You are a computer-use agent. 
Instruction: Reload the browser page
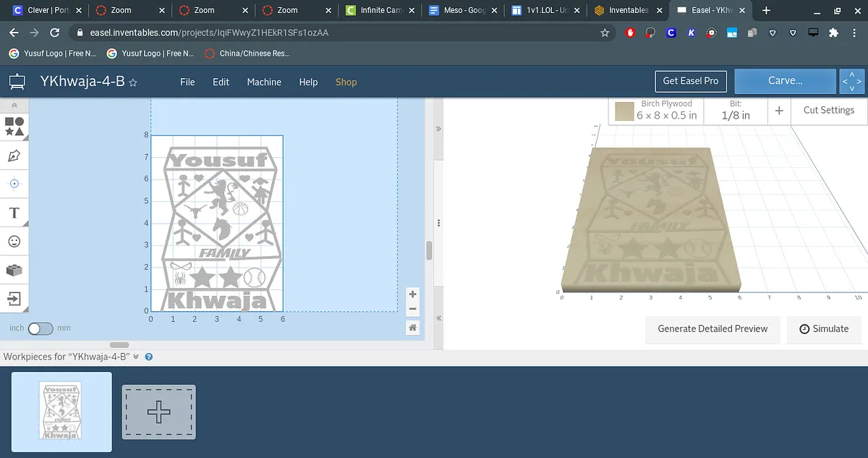click(x=54, y=33)
